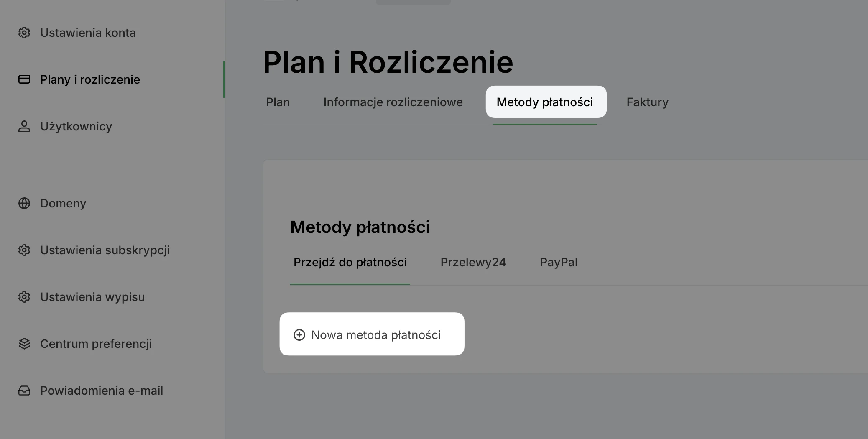Click the Plany i rozliczenie card icon
The height and width of the screenshot is (439, 868).
[x=24, y=79]
